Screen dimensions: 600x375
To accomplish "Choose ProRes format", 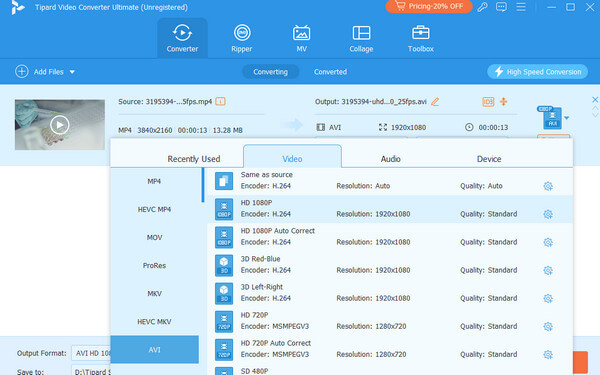I will point(155,266).
